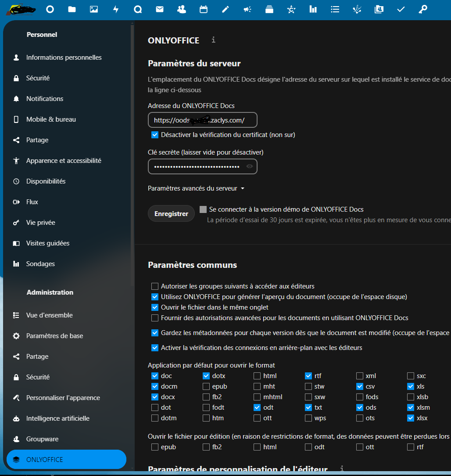Click the Activity lightning bolt icon
This screenshot has width=451, height=476.
click(116, 9)
